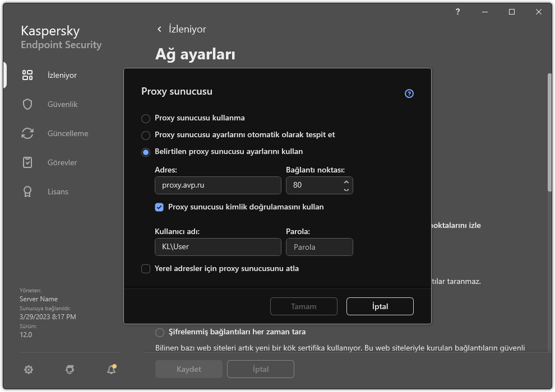Screen dimensions: 555x392
Task: Open the Görevler section icon
Action: coord(27,162)
